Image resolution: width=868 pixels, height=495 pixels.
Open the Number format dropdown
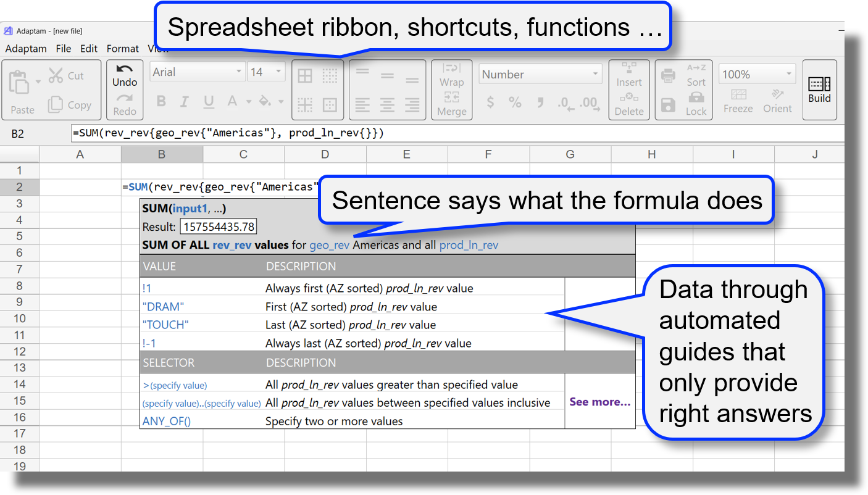540,73
